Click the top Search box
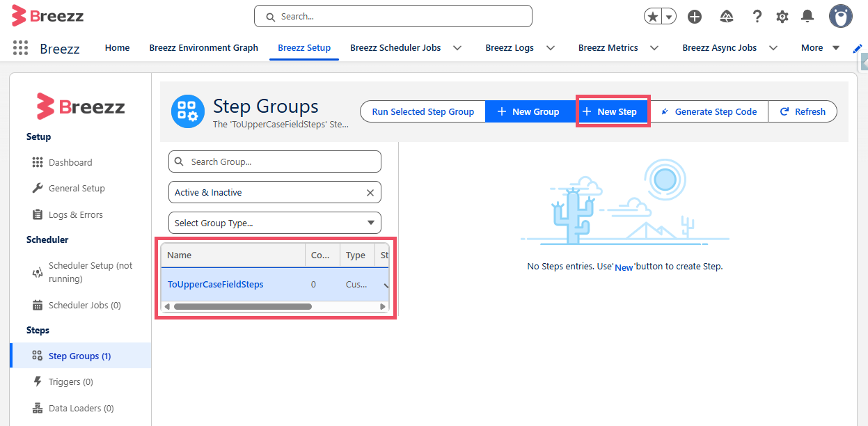Image resolution: width=868 pixels, height=426 pixels. point(393,16)
